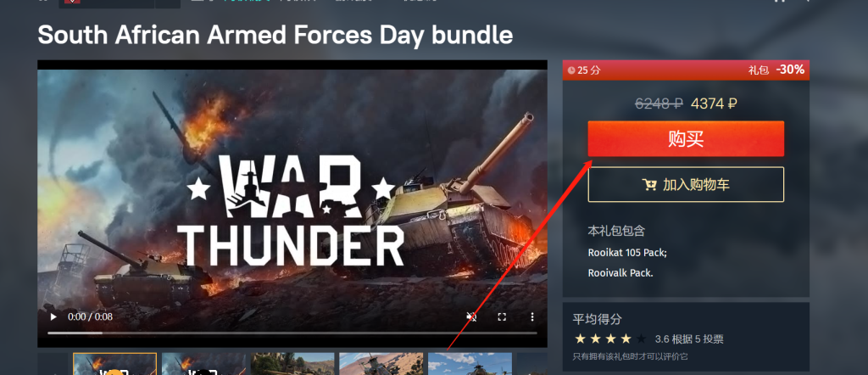
Task: Select the highlighted first video thumbnail
Action: pos(114,364)
